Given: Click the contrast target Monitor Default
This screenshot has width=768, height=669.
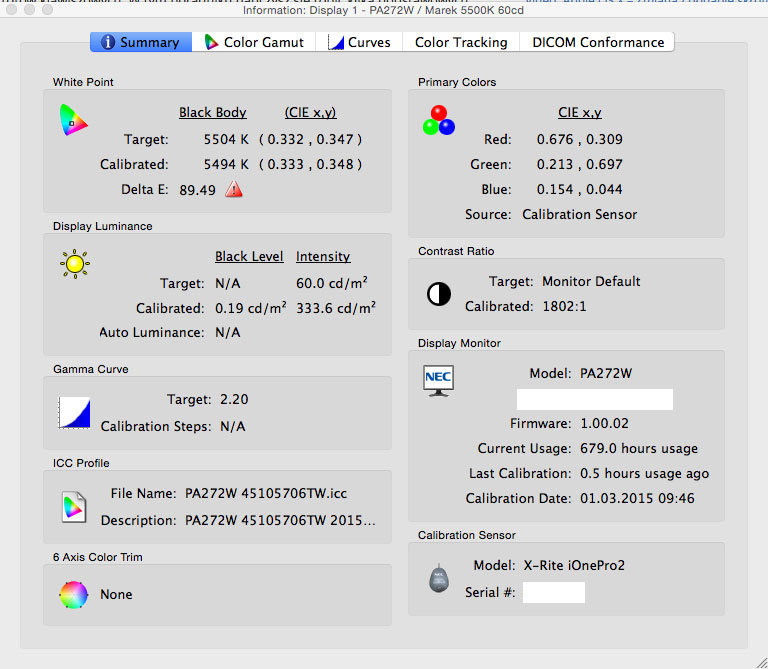Looking at the screenshot, I should pyautogui.click(x=591, y=281).
